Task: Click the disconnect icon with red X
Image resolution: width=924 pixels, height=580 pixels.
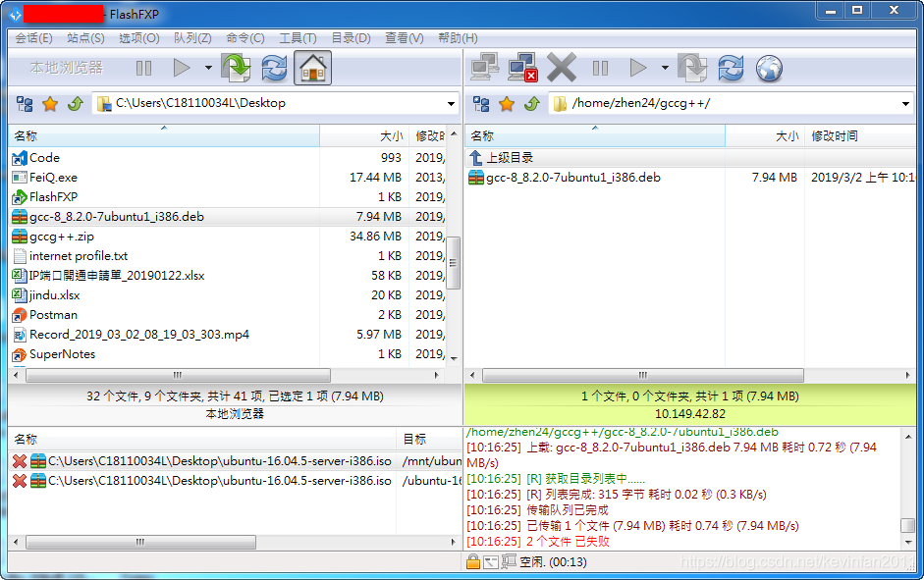Action: coord(522,67)
